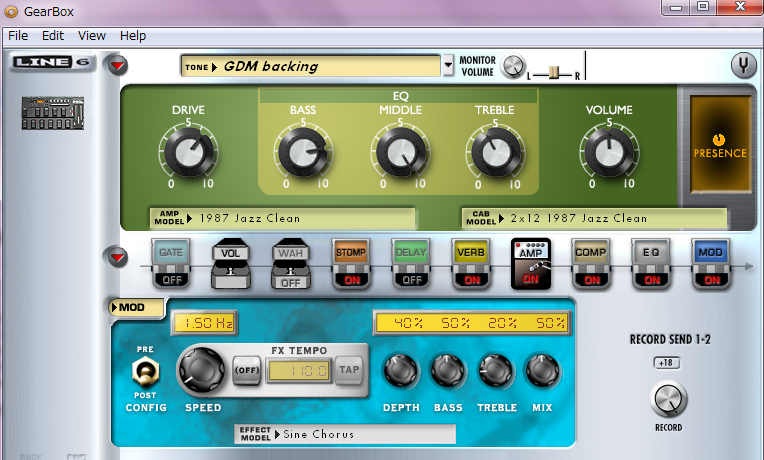Toggle the DELAY OFF switch
The width and height of the screenshot is (764, 460).
click(x=412, y=280)
